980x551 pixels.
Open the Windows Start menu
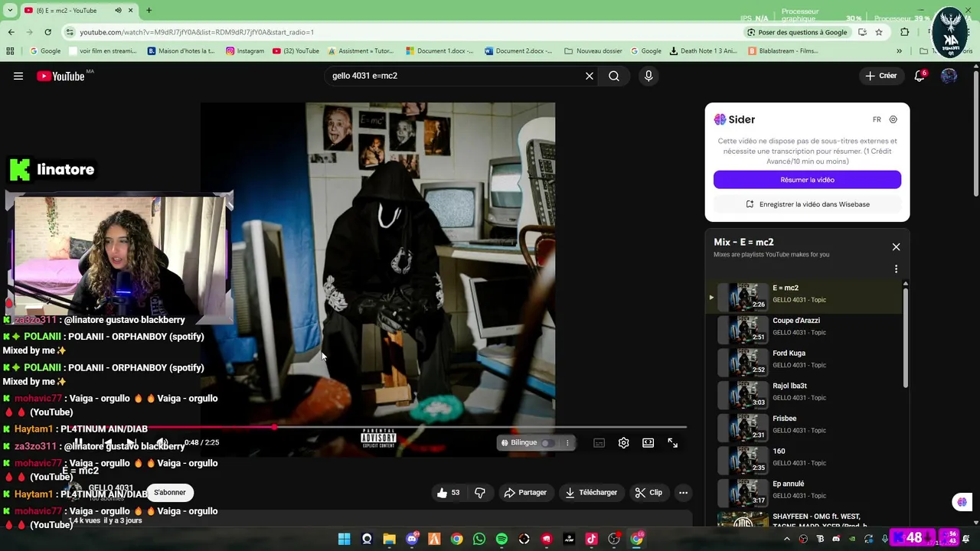[x=345, y=539]
